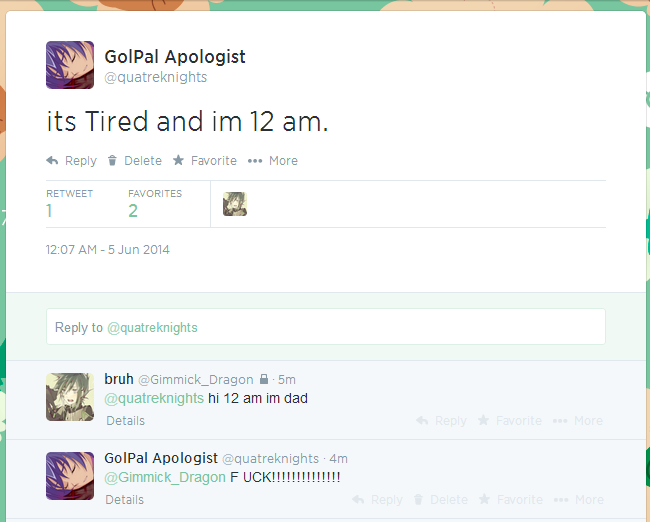Click the Delete trash icon under main tweet

tap(112, 160)
